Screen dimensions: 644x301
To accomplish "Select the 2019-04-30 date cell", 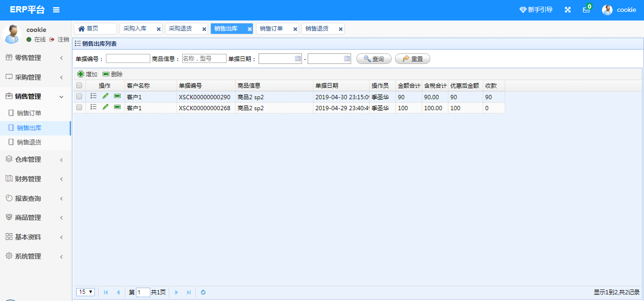I will (341, 97).
